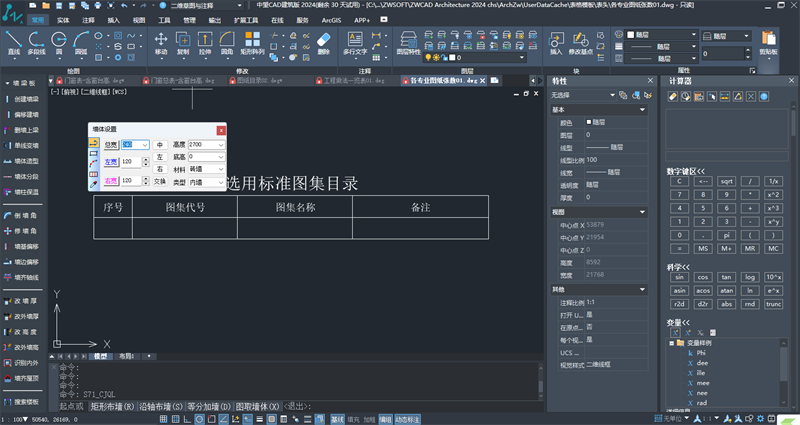Activate the 移动 move tool
This screenshot has width=800, height=425.
tap(161, 43)
